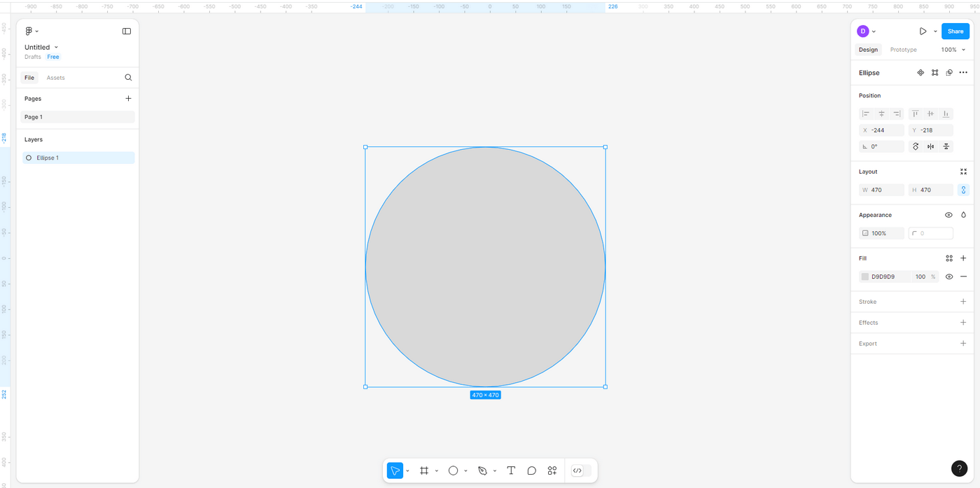The width and height of the screenshot is (980, 488).
Task: Open the fill styles icon in the Fill section
Action: pyautogui.click(x=949, y=258)
